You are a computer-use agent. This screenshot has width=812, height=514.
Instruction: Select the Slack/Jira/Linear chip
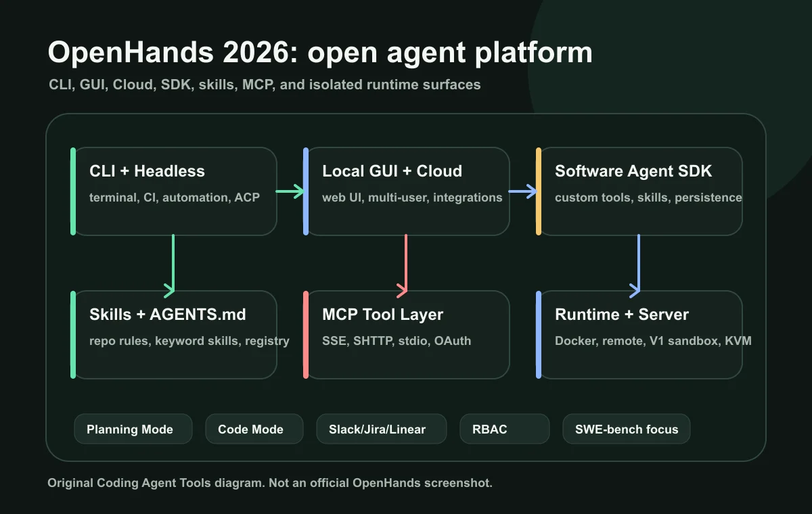(382, 429)
